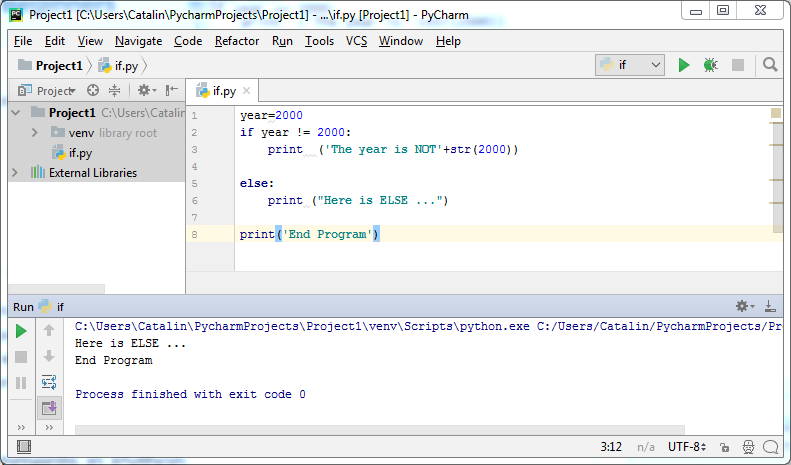Image resolution: width=791 pixels, height=465 pixels.
Task: Click the n/a line separator indicator
Action: 646,447
